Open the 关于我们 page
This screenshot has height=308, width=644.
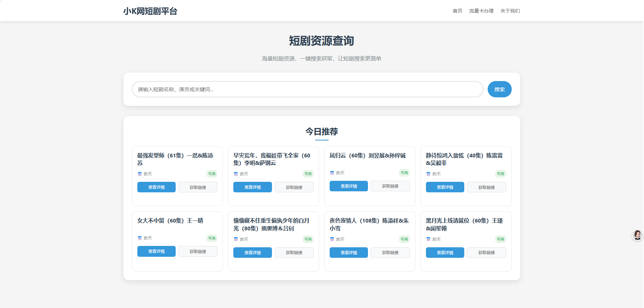(510, 11)
